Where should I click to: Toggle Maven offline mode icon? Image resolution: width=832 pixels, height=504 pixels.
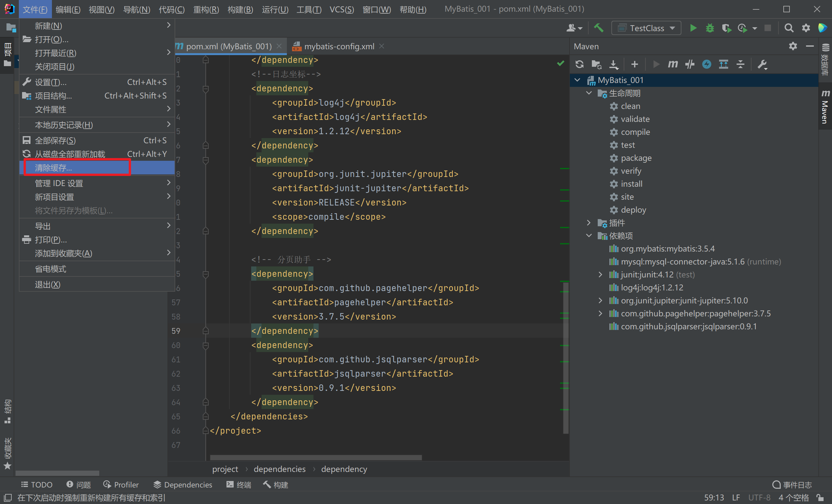(x=690, y=64)
